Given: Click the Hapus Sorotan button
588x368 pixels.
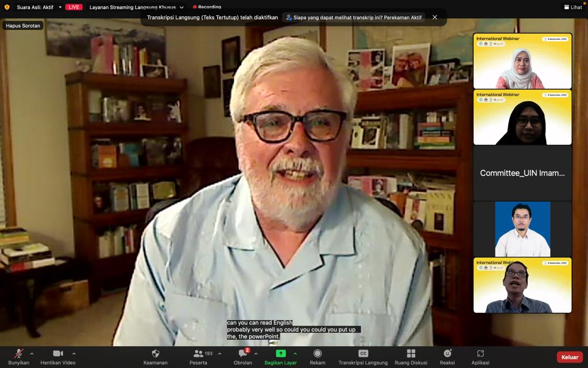Looking at the screenshot, I should point(24,26).
